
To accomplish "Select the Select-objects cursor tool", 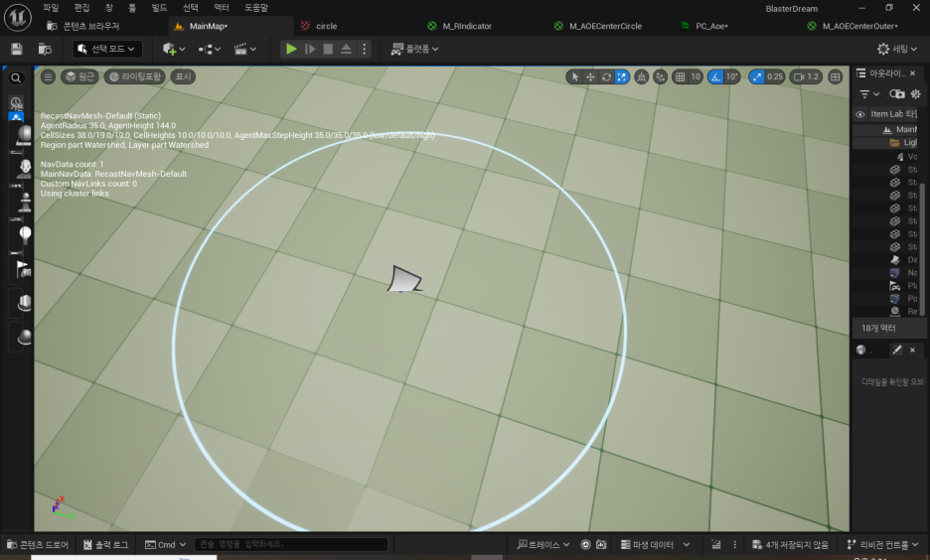I will point(574,76).
